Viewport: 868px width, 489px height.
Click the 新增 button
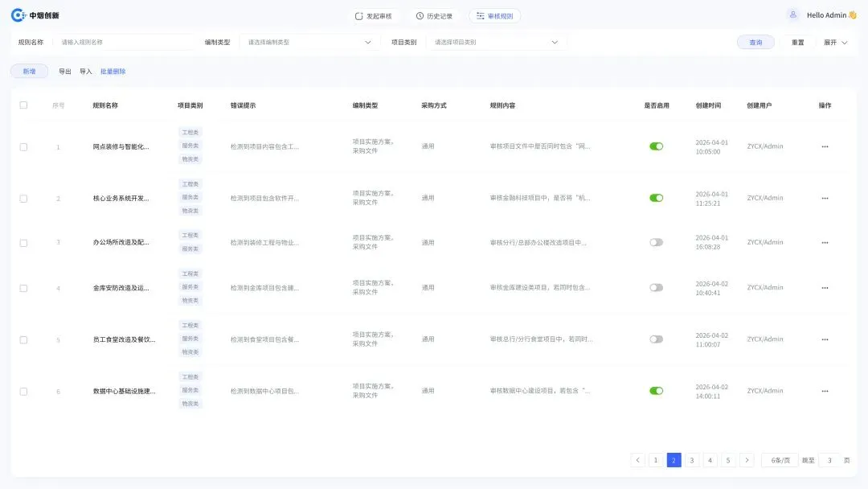click(30, 72)
